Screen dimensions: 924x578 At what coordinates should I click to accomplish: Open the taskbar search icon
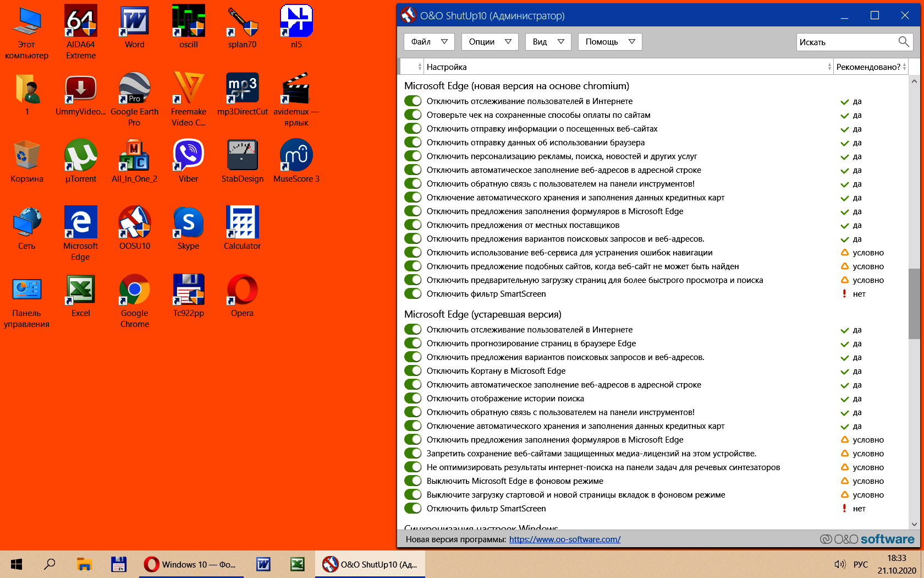tap(50, 564)
